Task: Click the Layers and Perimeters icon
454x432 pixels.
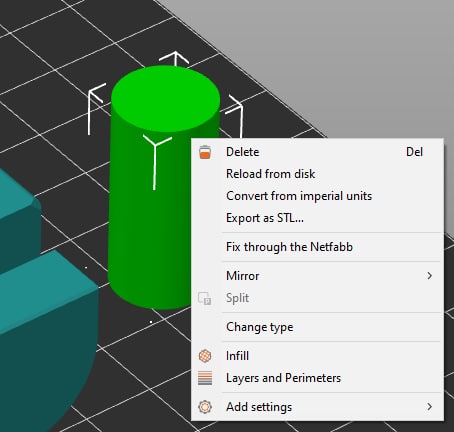Action: (205, 378)
